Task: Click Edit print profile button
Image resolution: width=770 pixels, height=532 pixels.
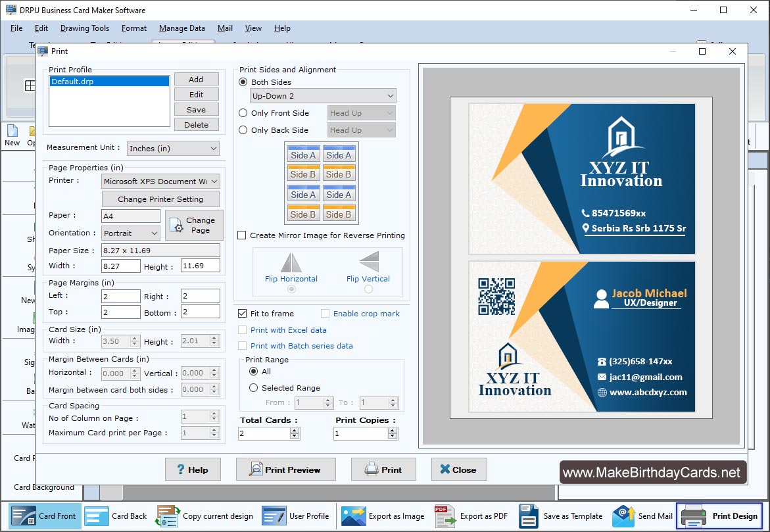Action: [196, 94]
